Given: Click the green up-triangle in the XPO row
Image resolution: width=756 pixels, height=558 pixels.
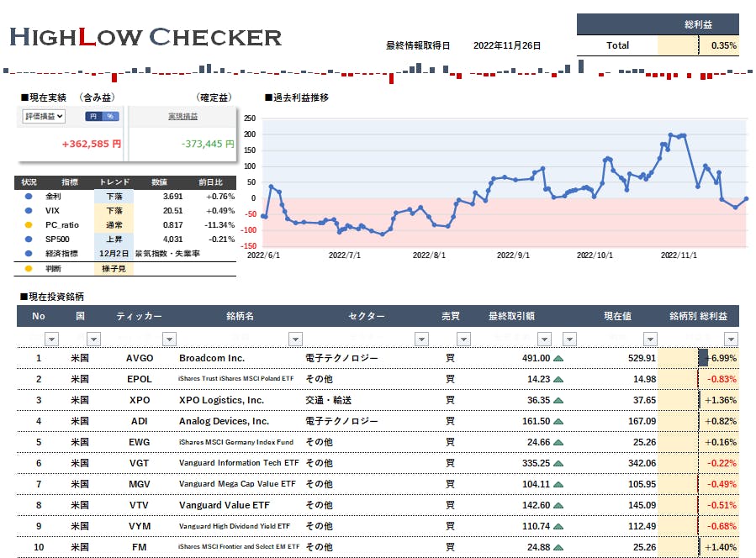Looking at the screenshot, I should coord(558,400).
